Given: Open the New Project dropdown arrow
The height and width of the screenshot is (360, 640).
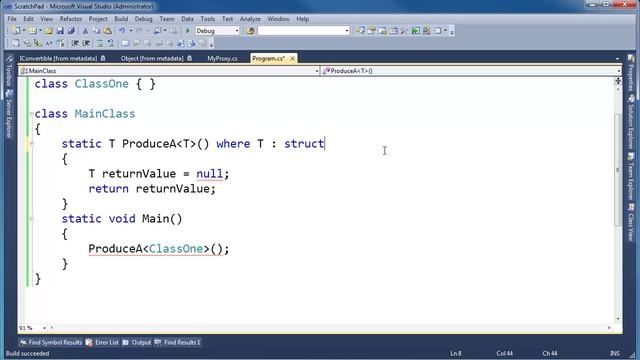Looking at the screenshot, I should pyautogui.click(x=24, y=31).
